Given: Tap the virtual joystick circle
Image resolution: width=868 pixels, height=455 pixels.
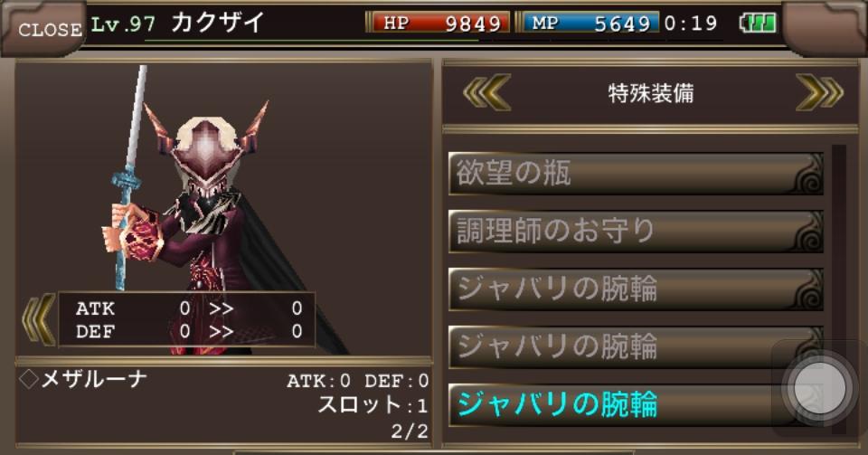Looking at the screenshot, I should point(819,388).
